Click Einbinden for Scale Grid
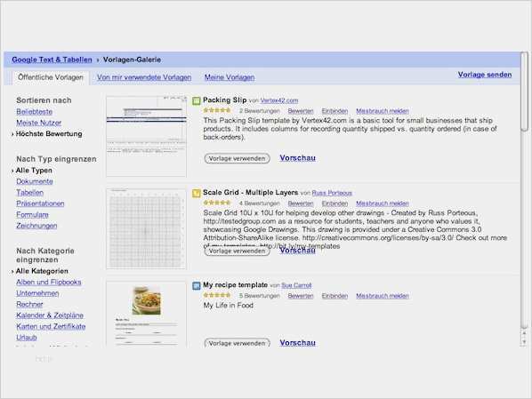The width and height of the screenshot is (532, 399). pyautogui.click(x=335, y=203)
